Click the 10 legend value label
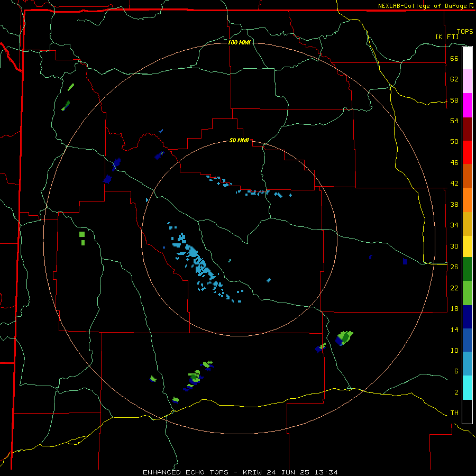The width and height of the screenshot is (476, 476). point(454,350)
